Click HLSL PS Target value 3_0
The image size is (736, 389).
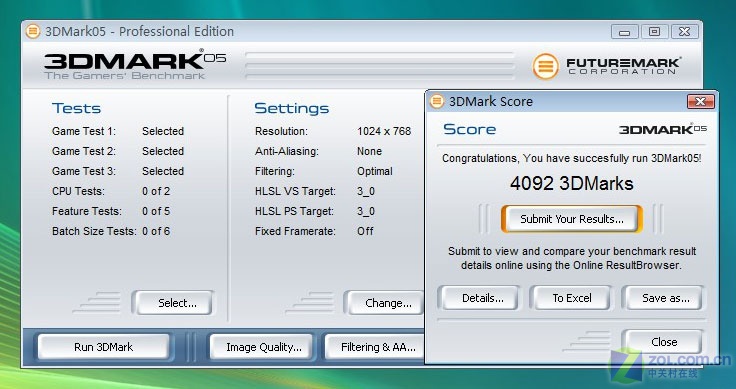tap(366, 211)
